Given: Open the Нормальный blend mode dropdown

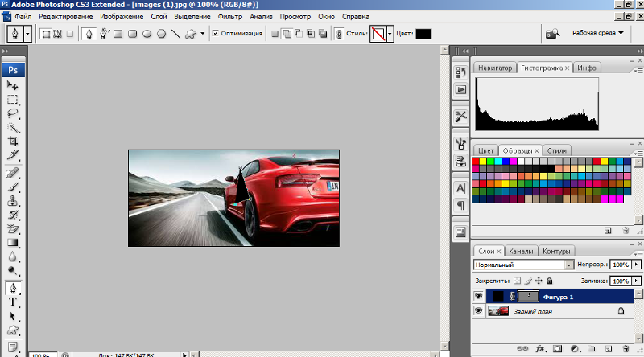Looking at the screenshot, I should [x=569, y=265].
